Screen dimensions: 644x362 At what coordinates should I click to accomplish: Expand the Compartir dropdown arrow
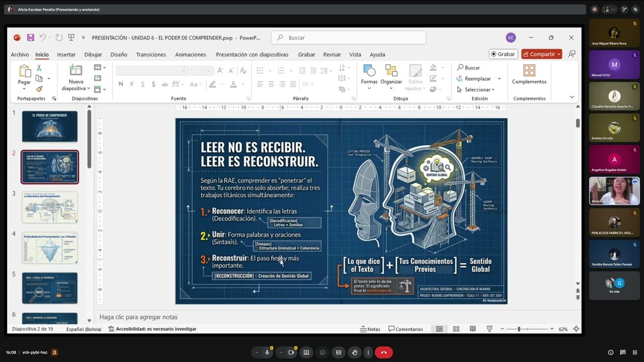coord(559,54)
